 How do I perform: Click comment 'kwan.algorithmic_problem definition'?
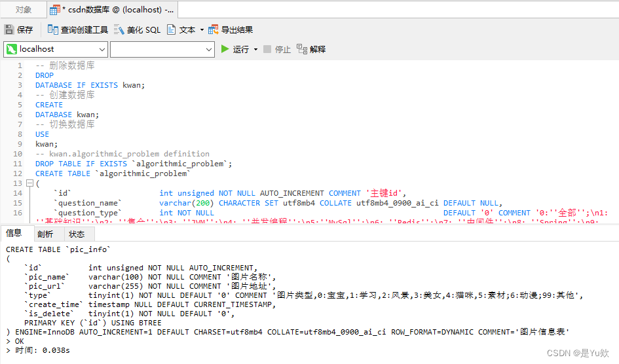(130, 154)
